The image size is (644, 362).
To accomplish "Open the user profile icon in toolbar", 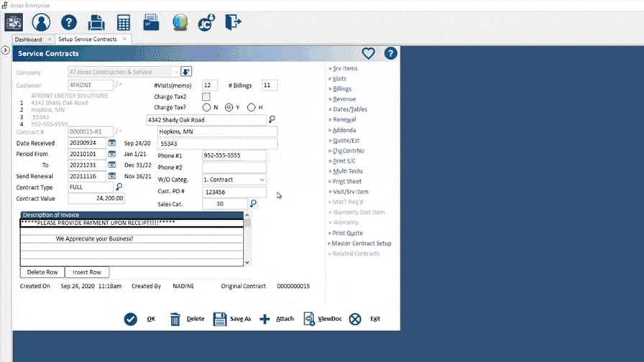I will (41, 22).
